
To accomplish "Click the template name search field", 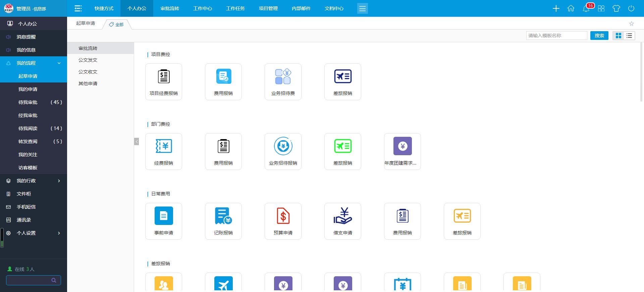I will click(556, 36).
